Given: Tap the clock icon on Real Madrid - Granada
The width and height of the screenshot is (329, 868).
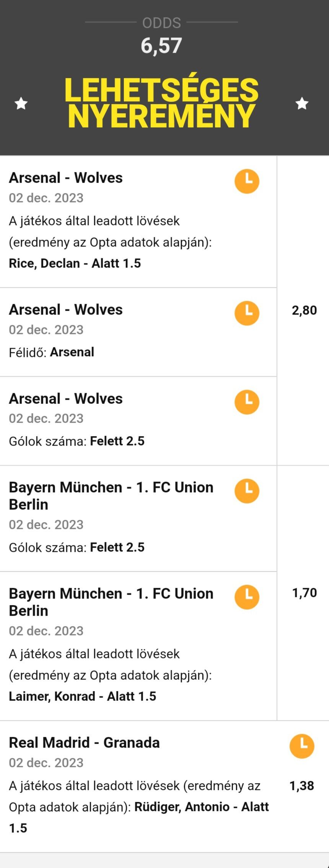Looking at the screenshot, I should click(302, 746).
